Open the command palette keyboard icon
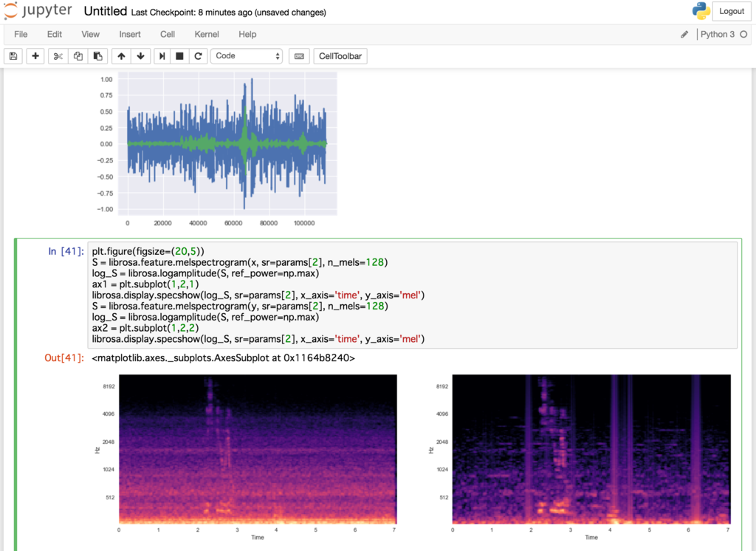This screenshot has width=756, height=551. pyautogui.click(x=300, y=56)
